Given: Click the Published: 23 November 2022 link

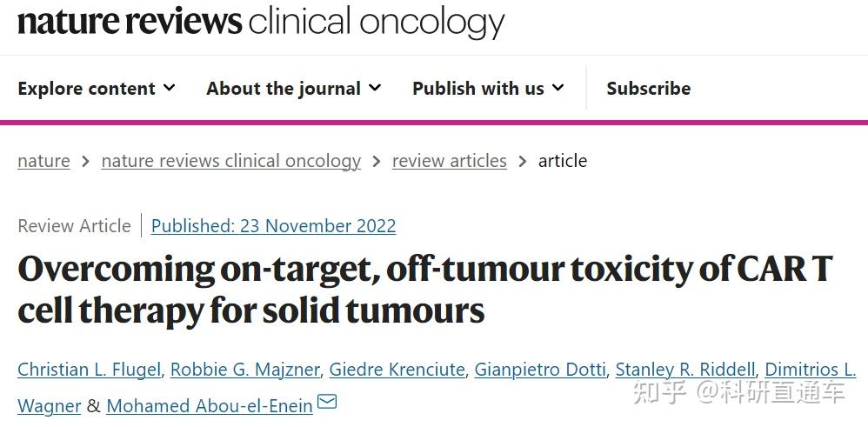Looking at the screenshot, I should click(x=273, y=226).
